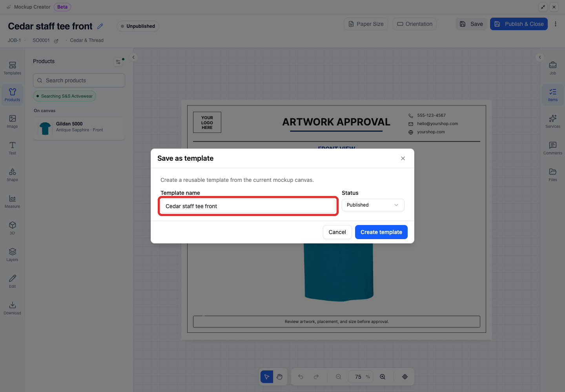Image resolution: width=565 pixels, height=392 pixels.
Task: Open the Comments panel
Action: click(553, 148)
